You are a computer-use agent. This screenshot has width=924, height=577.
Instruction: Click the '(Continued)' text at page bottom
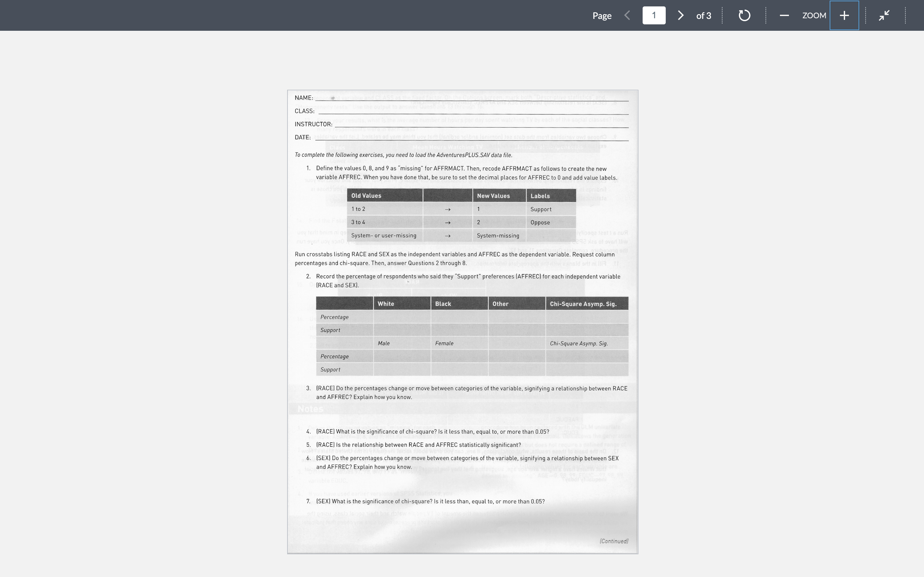(613, 541)
